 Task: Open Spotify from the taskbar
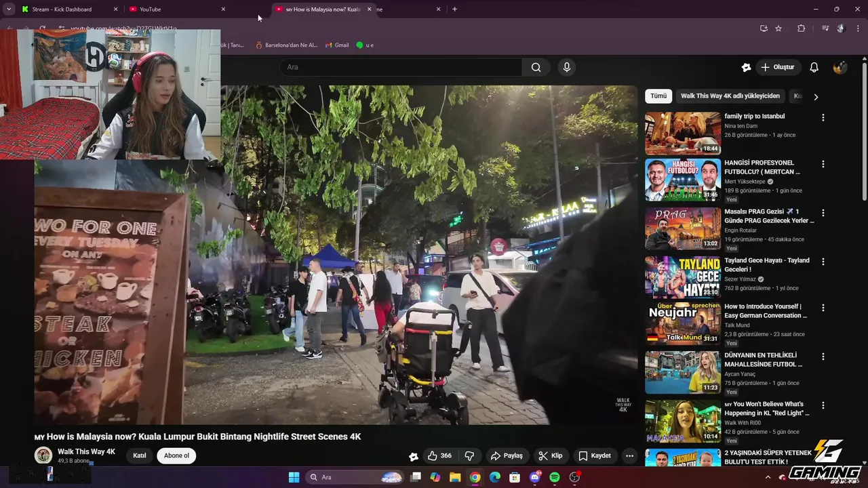(x=555, y=477)
